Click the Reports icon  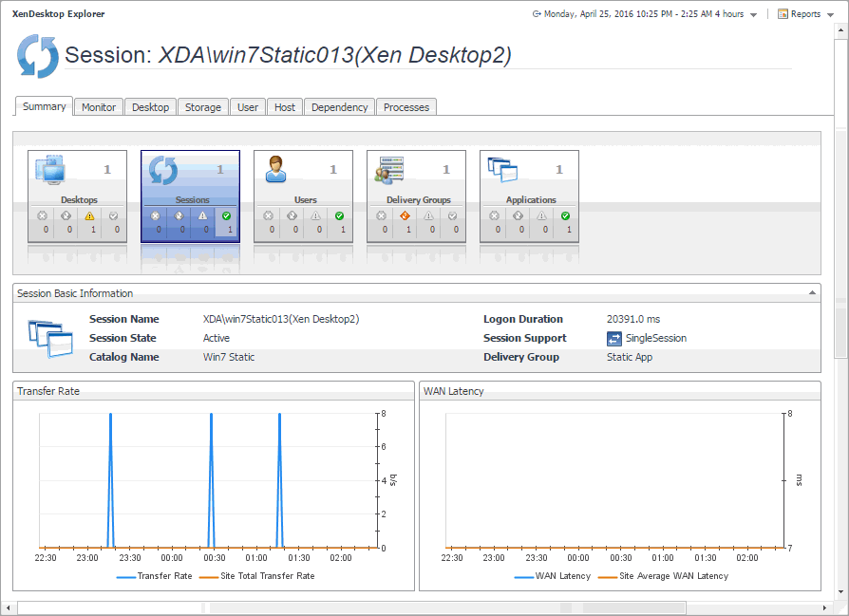click(x=783, y=14)
